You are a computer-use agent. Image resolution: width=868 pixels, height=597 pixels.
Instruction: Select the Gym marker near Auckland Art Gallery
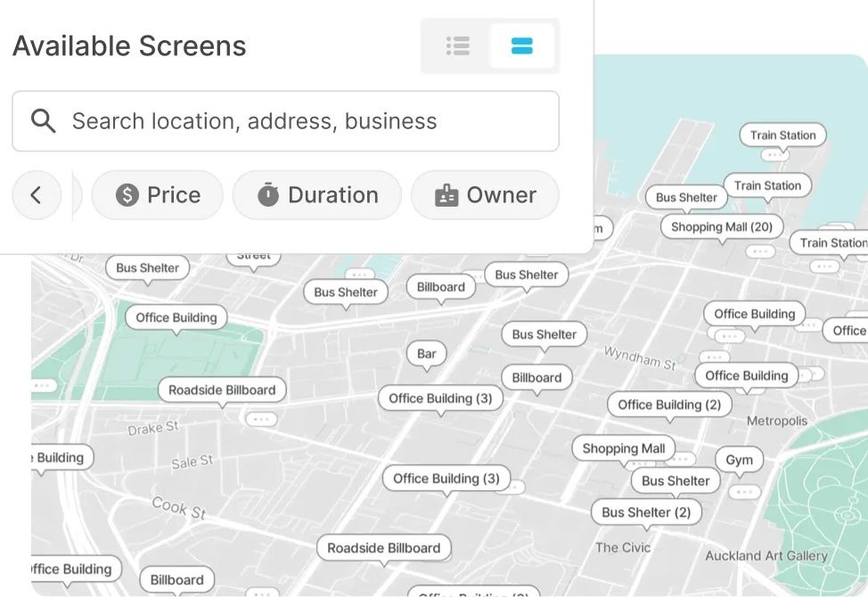[x=738, y=460]
